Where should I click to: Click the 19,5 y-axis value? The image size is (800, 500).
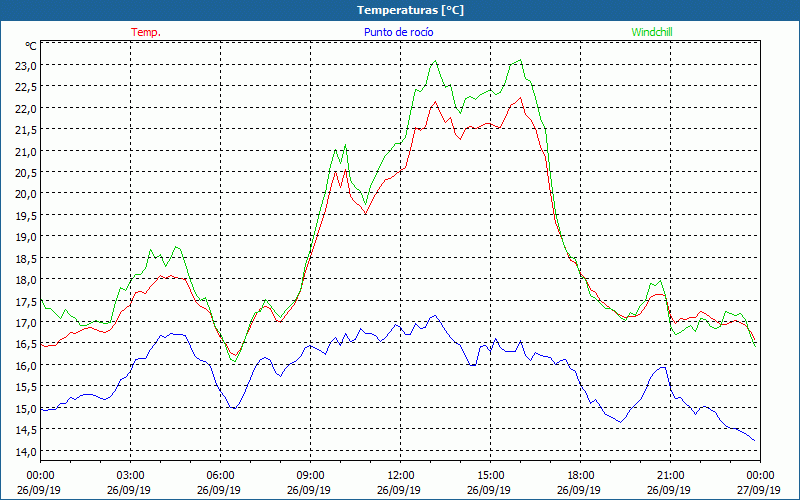pos(26,216)
